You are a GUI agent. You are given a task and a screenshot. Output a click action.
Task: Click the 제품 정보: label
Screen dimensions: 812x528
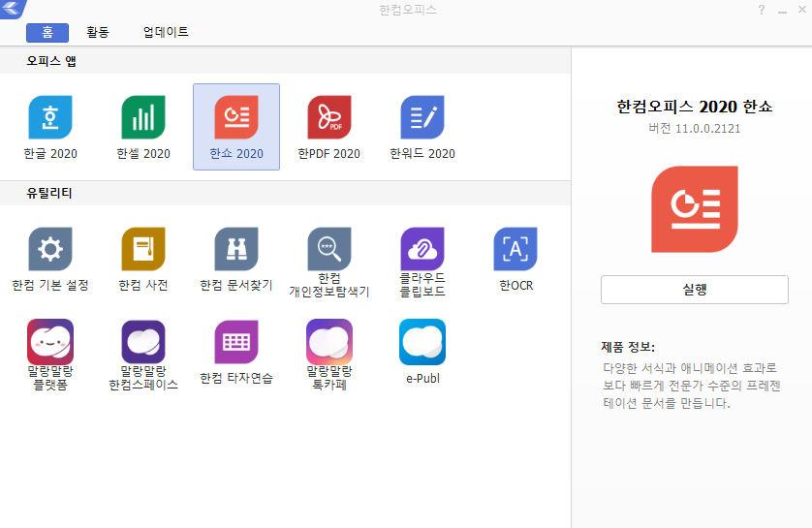click(x=628, y=347)
